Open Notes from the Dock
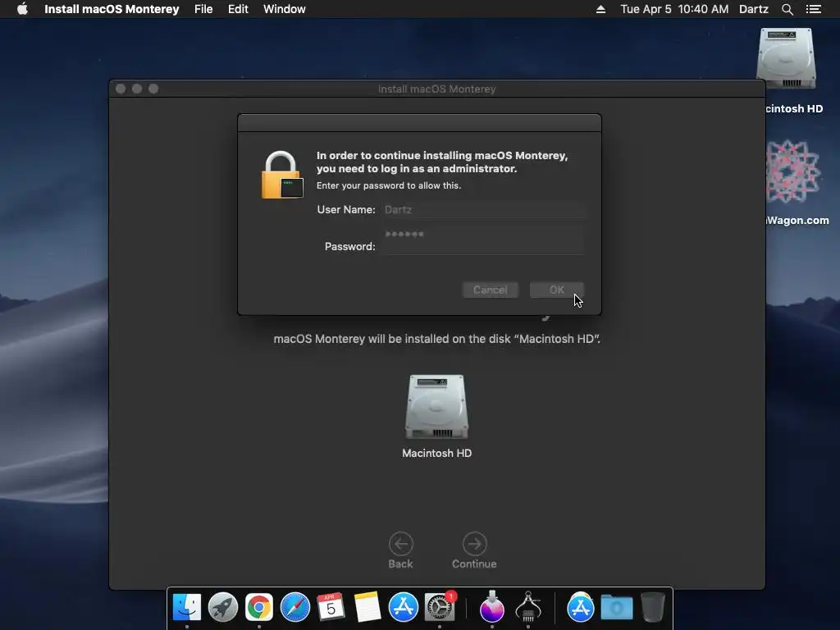This screenshot has width=840, height=630. coord(367,607)
